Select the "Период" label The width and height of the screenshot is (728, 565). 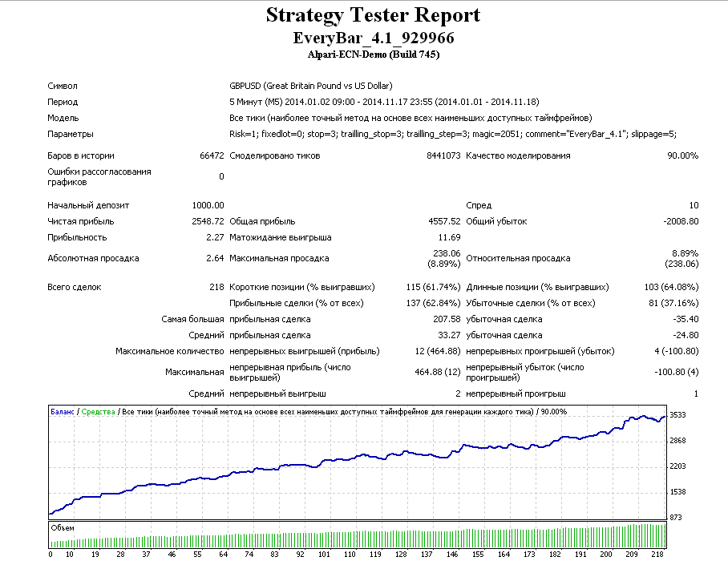[63, 102]
